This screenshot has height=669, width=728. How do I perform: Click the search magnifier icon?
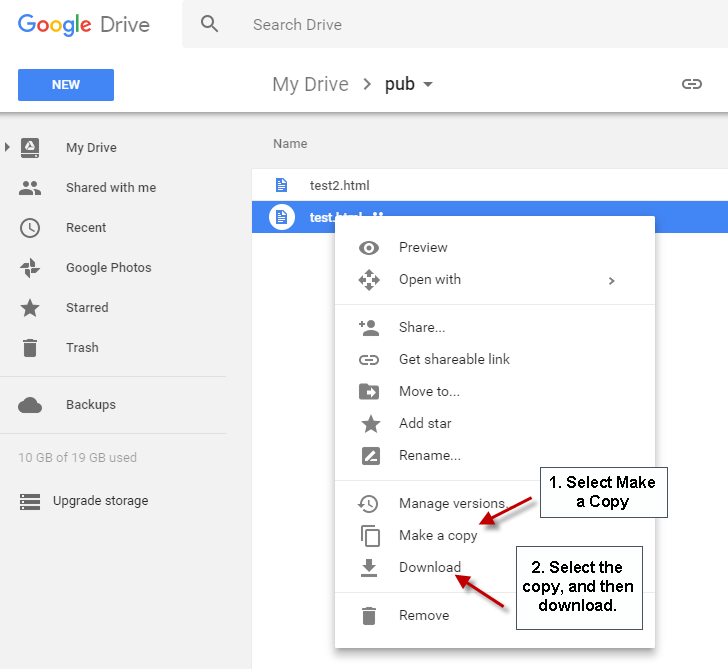[x=209, y=24]
